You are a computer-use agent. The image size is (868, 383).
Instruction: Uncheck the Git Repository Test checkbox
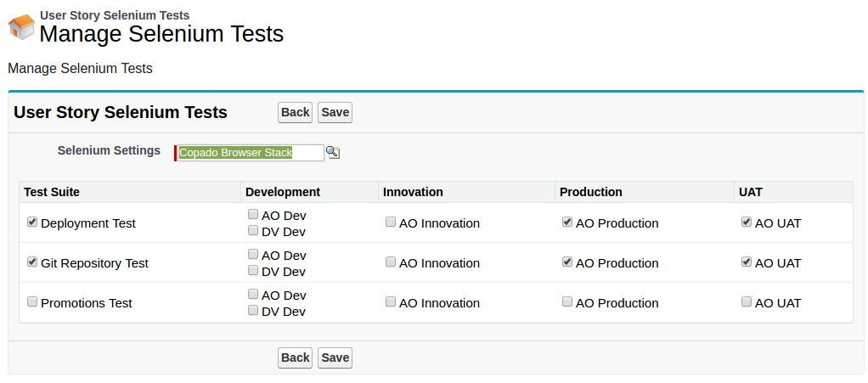(32, 262)
